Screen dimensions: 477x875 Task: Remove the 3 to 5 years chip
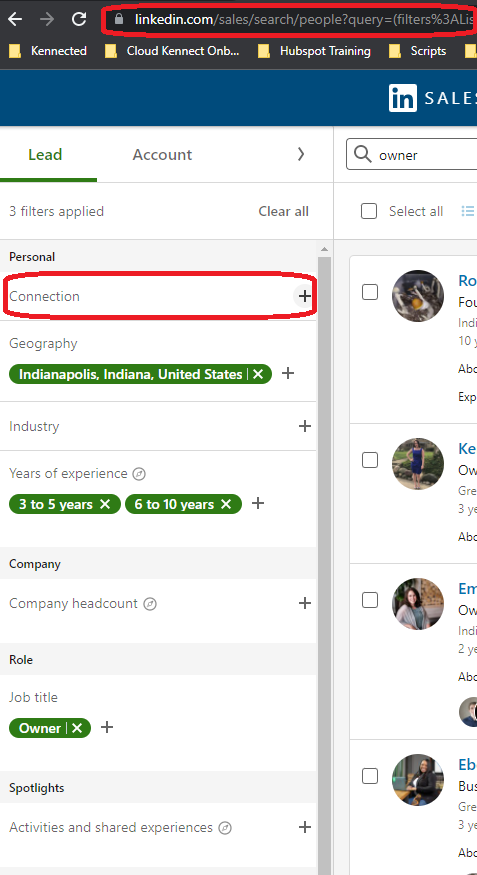[105, 504]
